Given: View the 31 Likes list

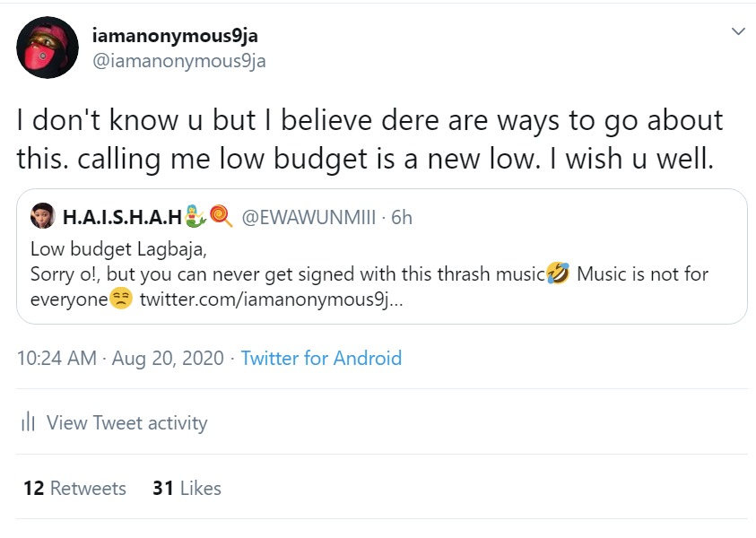Looking at the screenshot, I should pyautogui.click(x=187, y=488).
